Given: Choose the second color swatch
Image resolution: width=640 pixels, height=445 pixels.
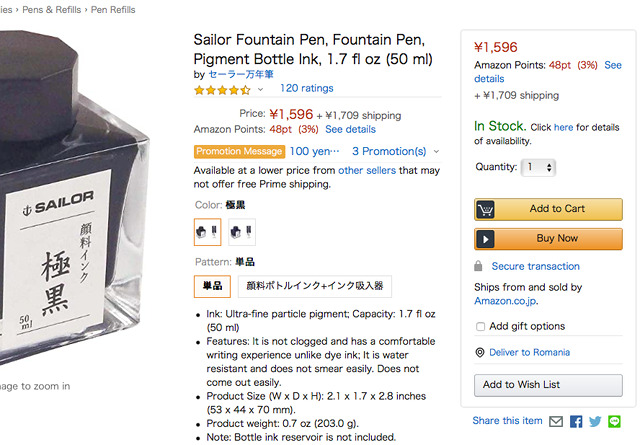Looking at the screenshot, I should click(x=242, y=232).
